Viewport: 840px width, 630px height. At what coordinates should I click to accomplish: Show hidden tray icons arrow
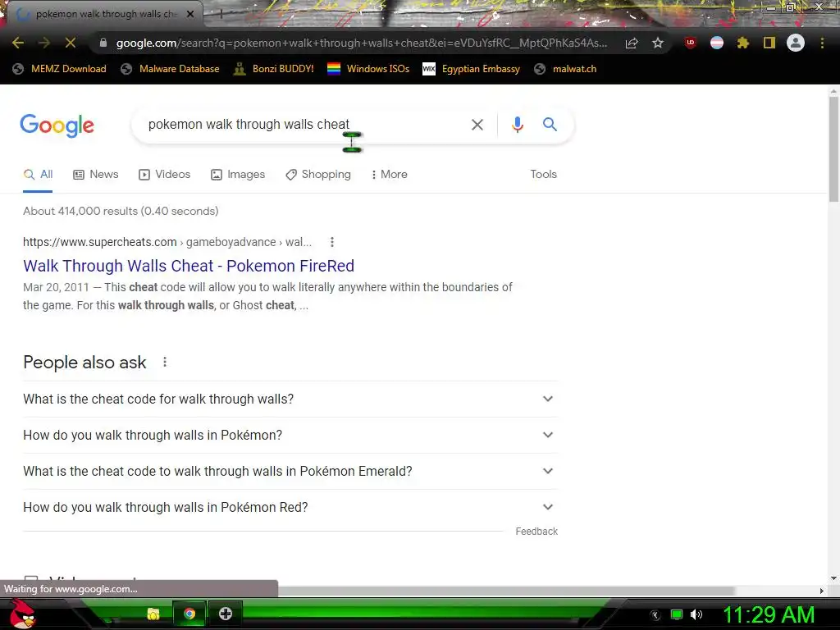click(x=655, y=615)
